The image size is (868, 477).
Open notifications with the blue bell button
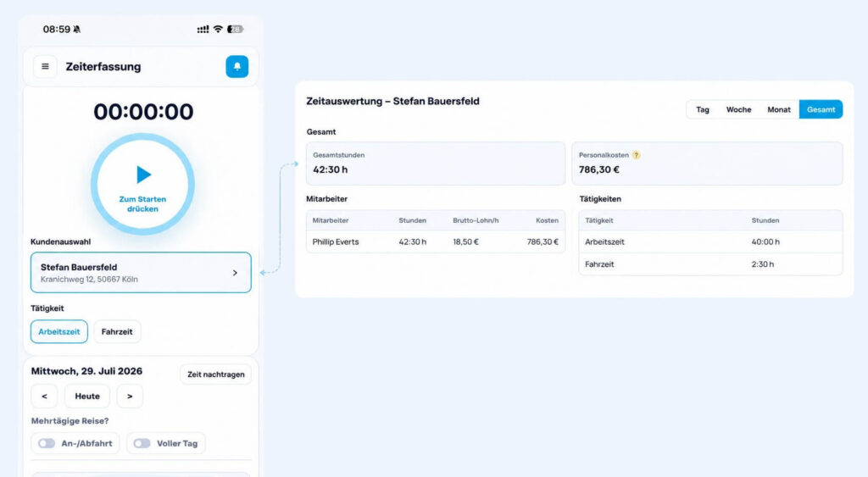click(x=237, y=66)
